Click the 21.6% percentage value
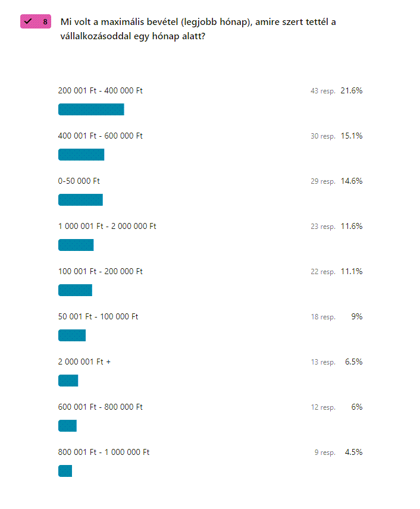Viewport: 420px width, 509px height. tap(352, 90)
